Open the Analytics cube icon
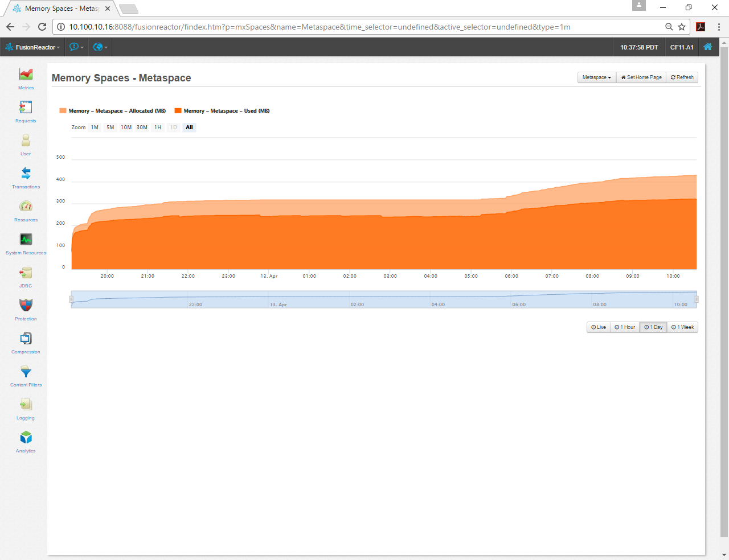Screen dimensions: 729x560 (26, 437)
